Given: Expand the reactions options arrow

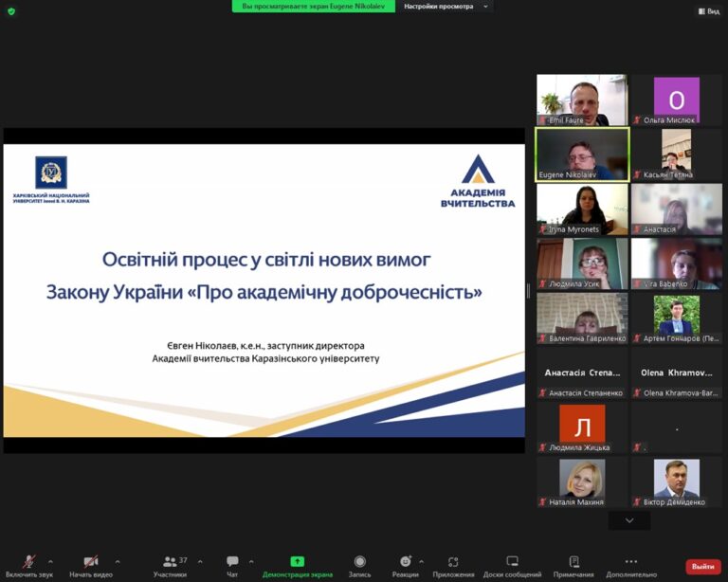Looking at the screenshot, I should click(421, 561).
